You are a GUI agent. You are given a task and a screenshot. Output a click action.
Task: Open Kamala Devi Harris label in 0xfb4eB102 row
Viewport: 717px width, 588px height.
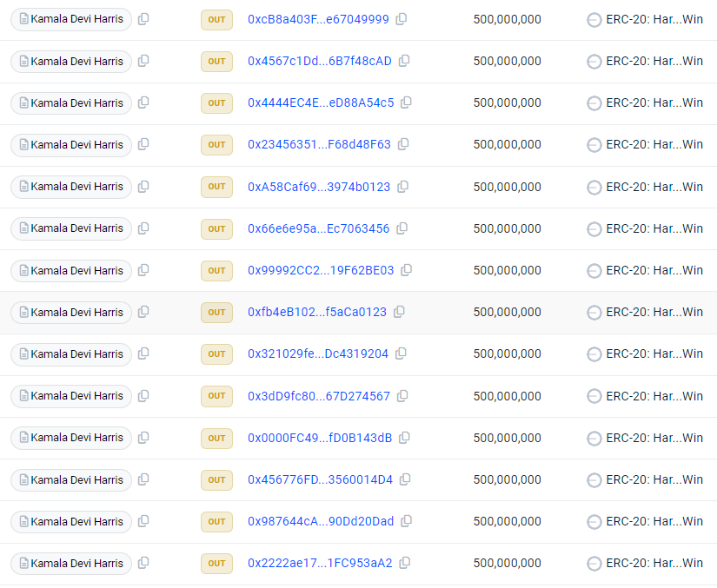[x=71, y=313]
